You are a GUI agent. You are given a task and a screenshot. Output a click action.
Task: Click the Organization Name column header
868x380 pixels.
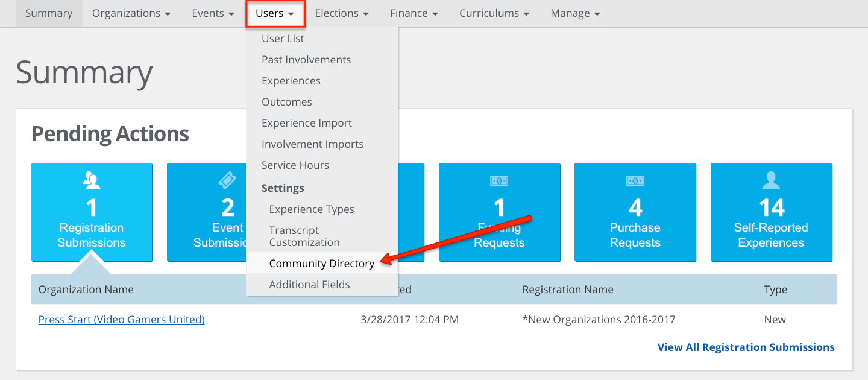click(x=86, y=290)
